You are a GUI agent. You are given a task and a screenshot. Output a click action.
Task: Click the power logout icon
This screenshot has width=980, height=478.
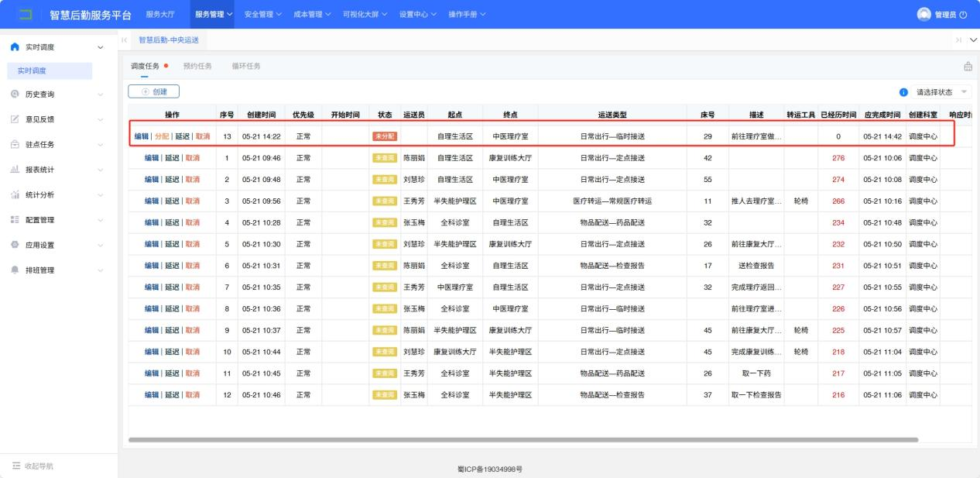pyautogui.click(x=963, y=15)
